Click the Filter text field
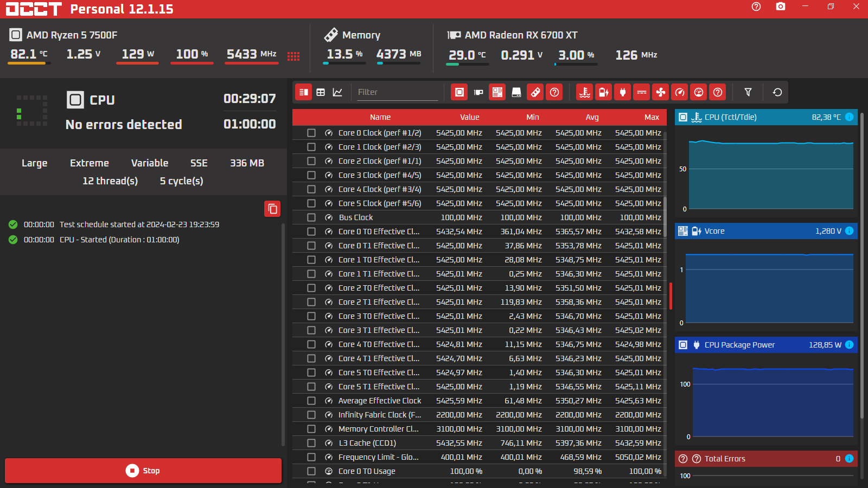This screenshot has height=488, width=868. tap(397, 92)
